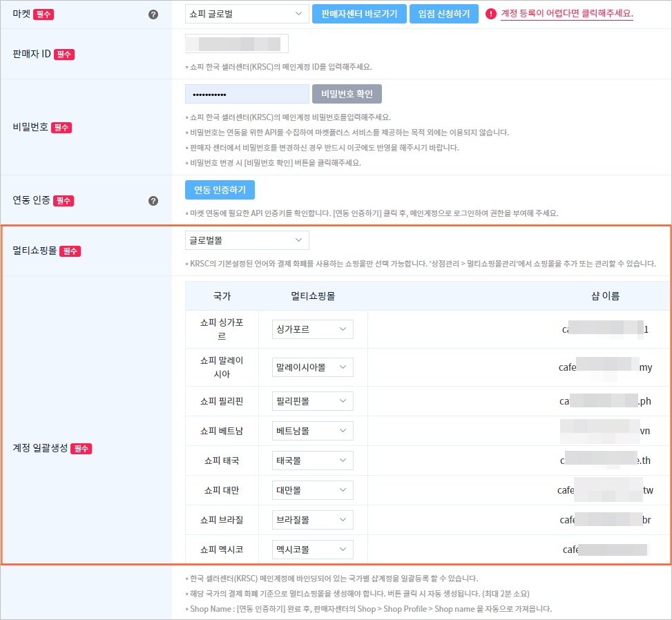The height and width of the screenshot is (620, 672).
Task: Click red exclamation warning icon
Action: (491, 14)
